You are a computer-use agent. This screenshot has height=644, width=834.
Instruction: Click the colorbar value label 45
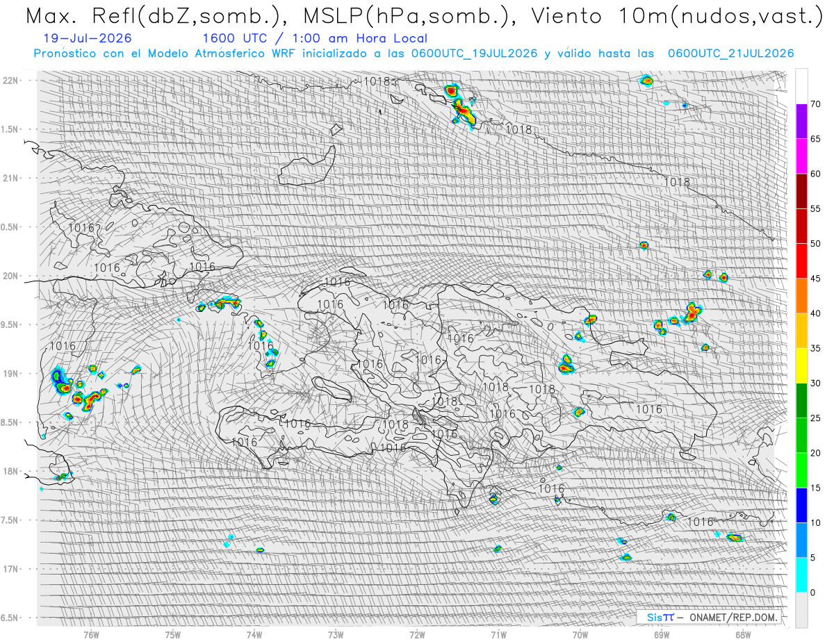tap(815, 279)
